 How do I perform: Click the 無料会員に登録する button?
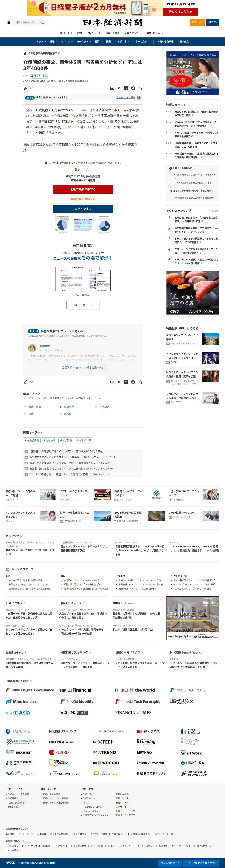pyautogui.click(x=83, y=199)
